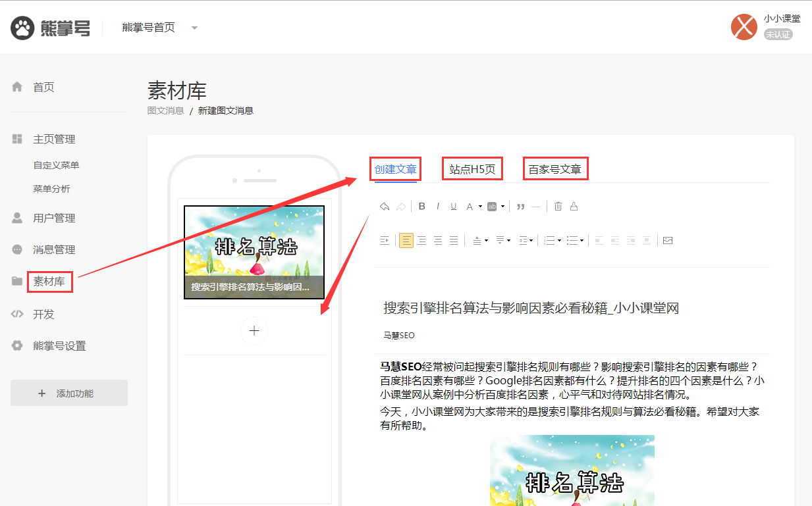
Task: Insert a bulleted list
Action: coord(572,240)
